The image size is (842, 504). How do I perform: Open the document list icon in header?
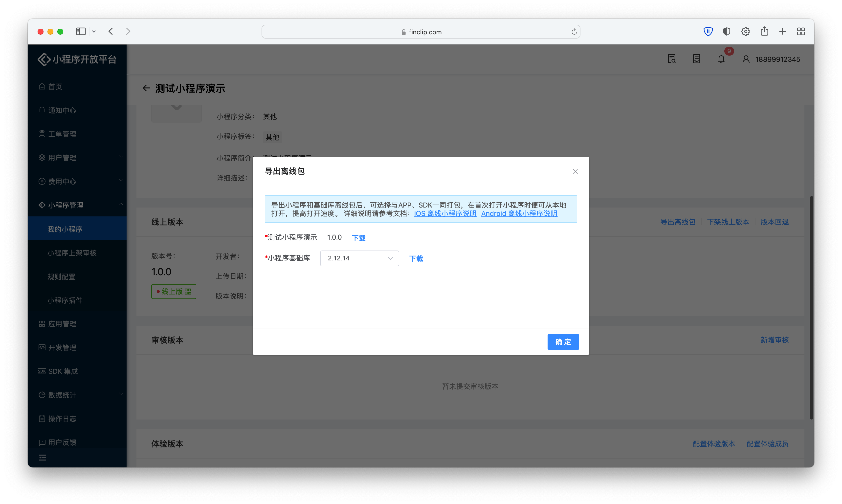point(697,59)
